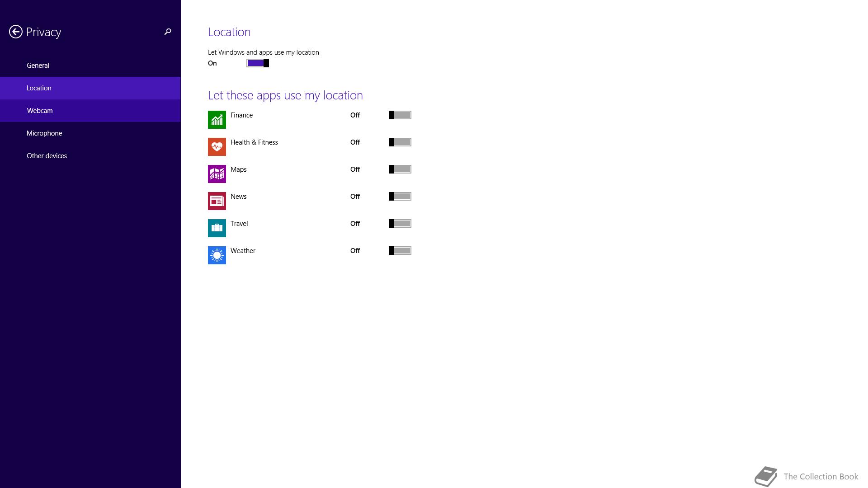
Task: Click the 'Let these apps use my location' heading
Action: 285,95
